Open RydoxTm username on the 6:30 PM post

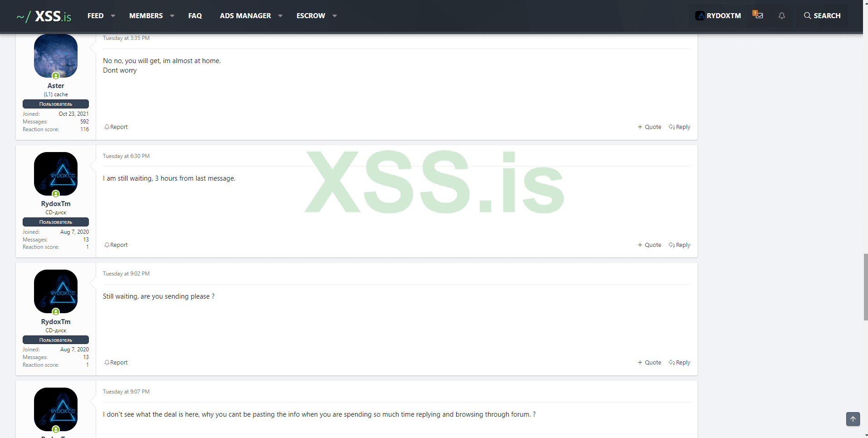(56, 204)
